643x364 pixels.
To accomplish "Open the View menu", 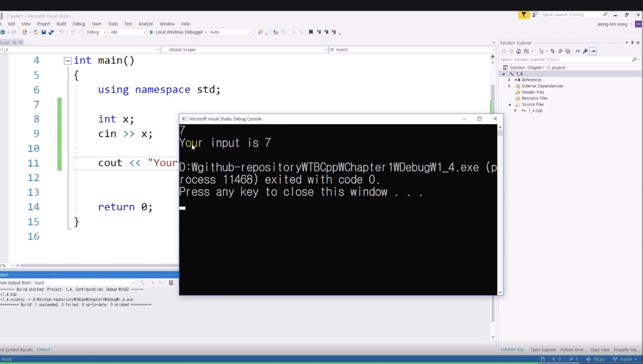I will point(26,24).
